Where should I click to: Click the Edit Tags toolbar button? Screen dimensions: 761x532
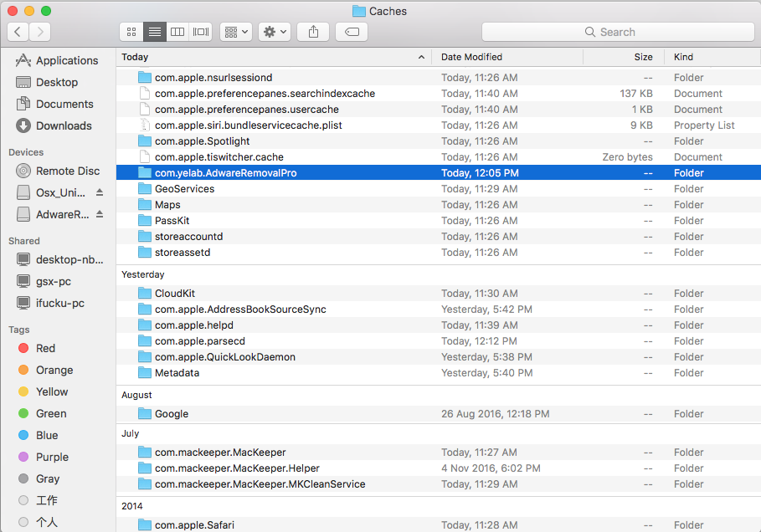[352, 32]
